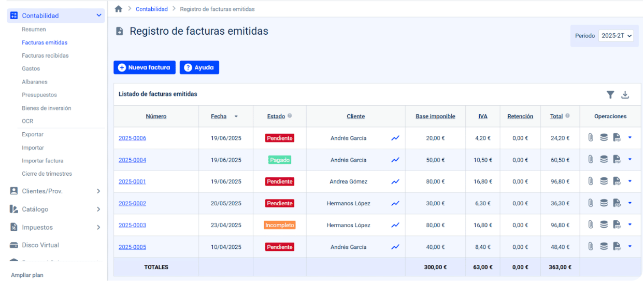The image size is (644, 281).
Task: Click trend chart icon for Hermanos López 2025-0002
Action: (x=395, y=204)
